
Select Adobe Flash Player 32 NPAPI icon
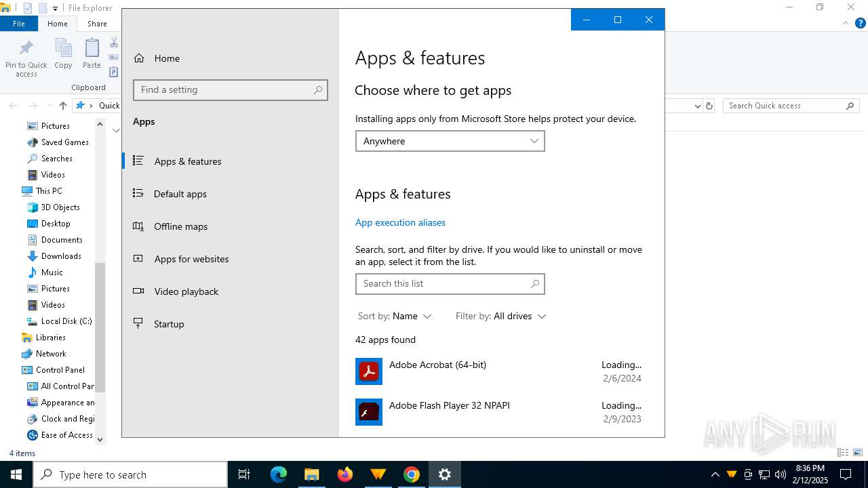click(x=369, y=412)
